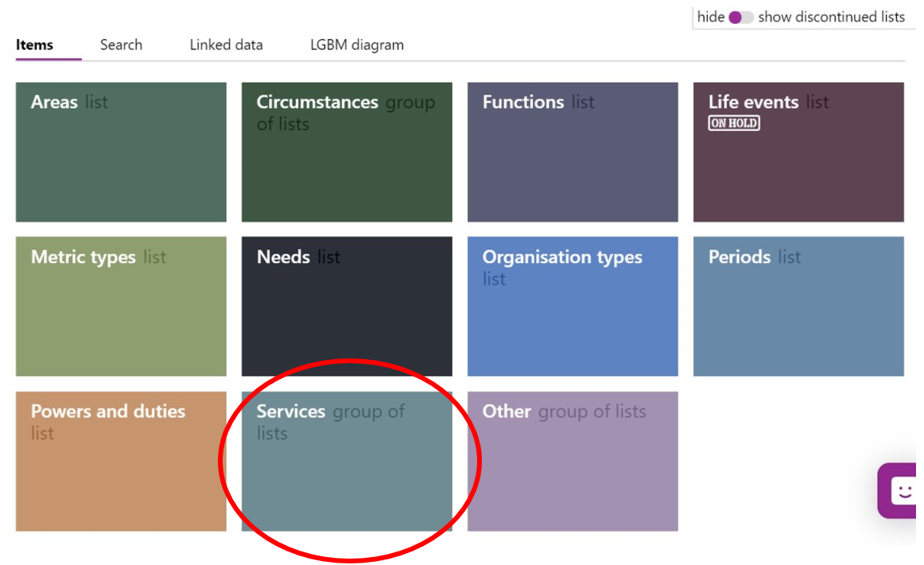Open the Life events list tile

tap(798, 152)
